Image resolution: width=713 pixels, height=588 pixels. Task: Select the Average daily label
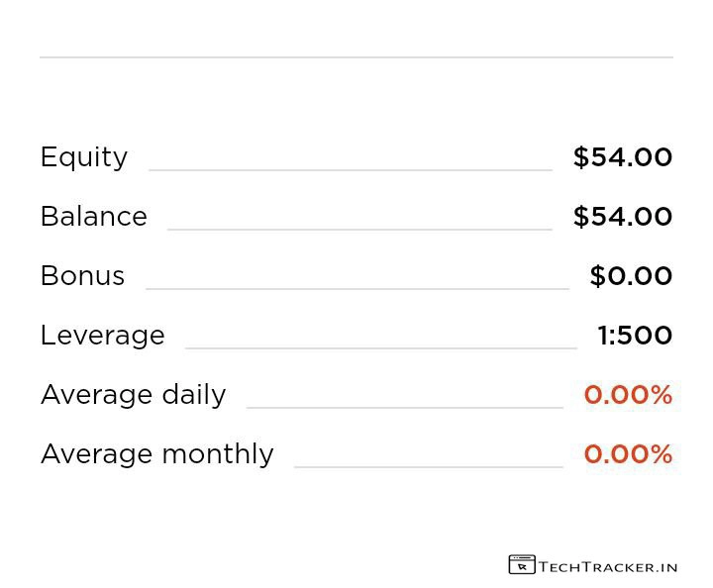[x=133, y=395]
